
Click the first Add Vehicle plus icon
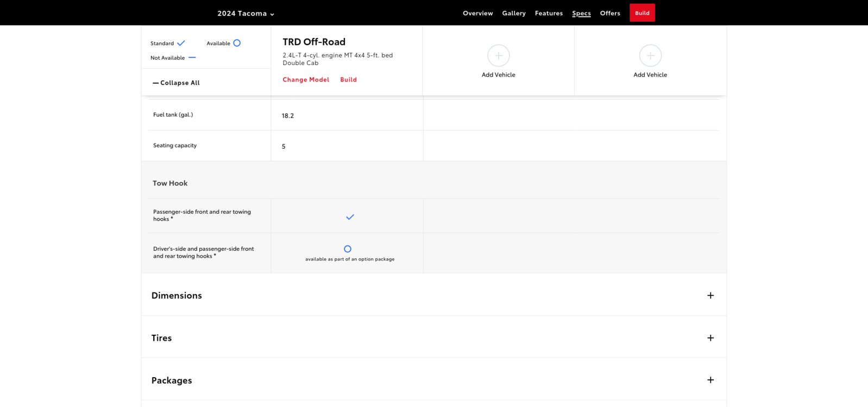pyautogui.click(x=499, y=55)
